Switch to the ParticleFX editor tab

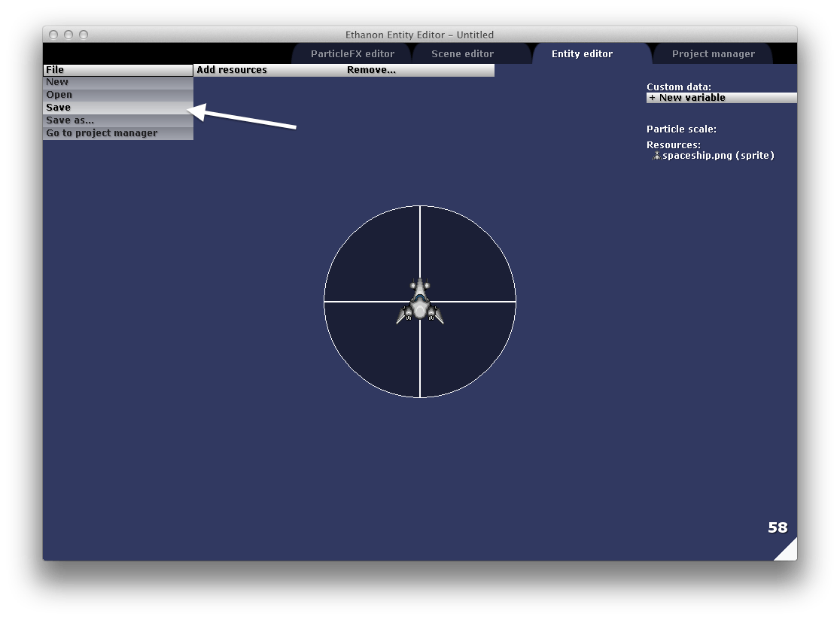click(x=352, y=54)
